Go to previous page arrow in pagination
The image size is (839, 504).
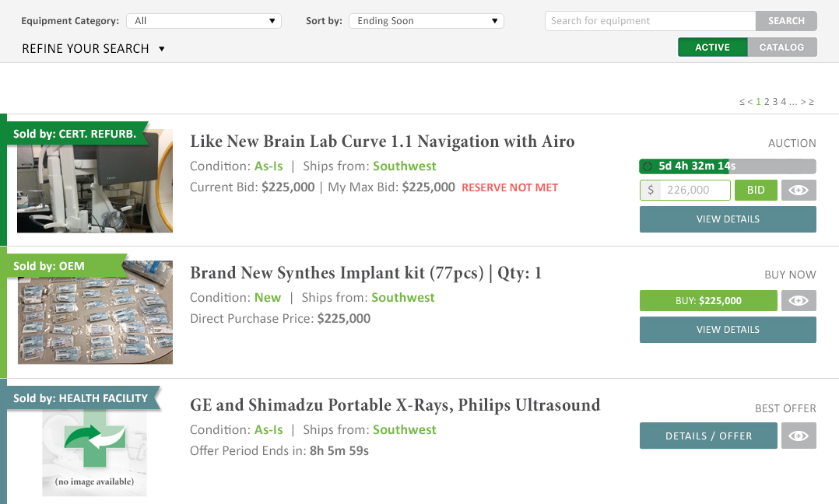[x=750, y=102]
